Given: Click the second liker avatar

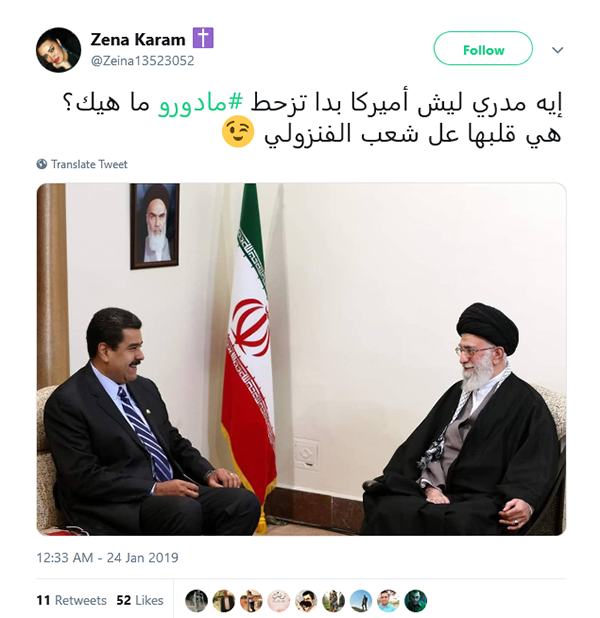Looking at the screenshot, I should point(224,600).
